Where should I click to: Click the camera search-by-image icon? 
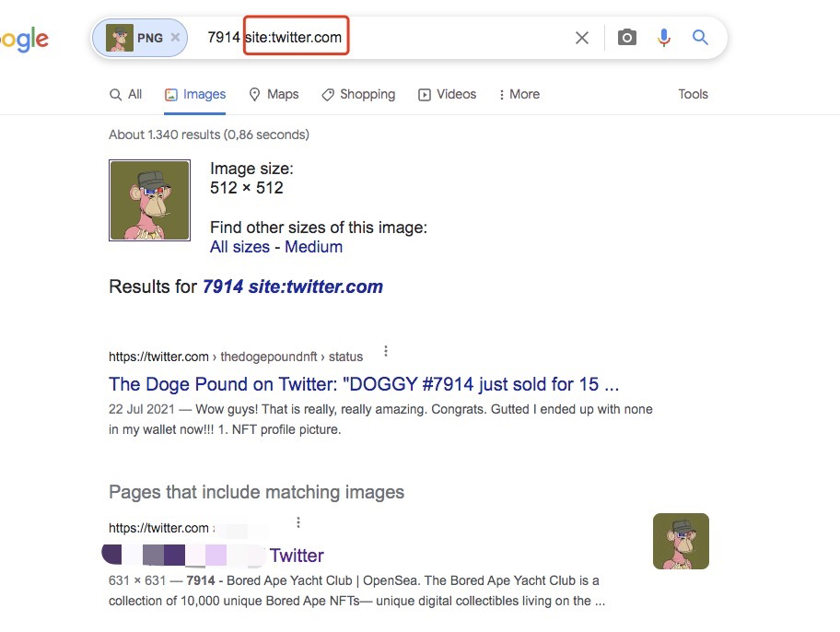627,38
